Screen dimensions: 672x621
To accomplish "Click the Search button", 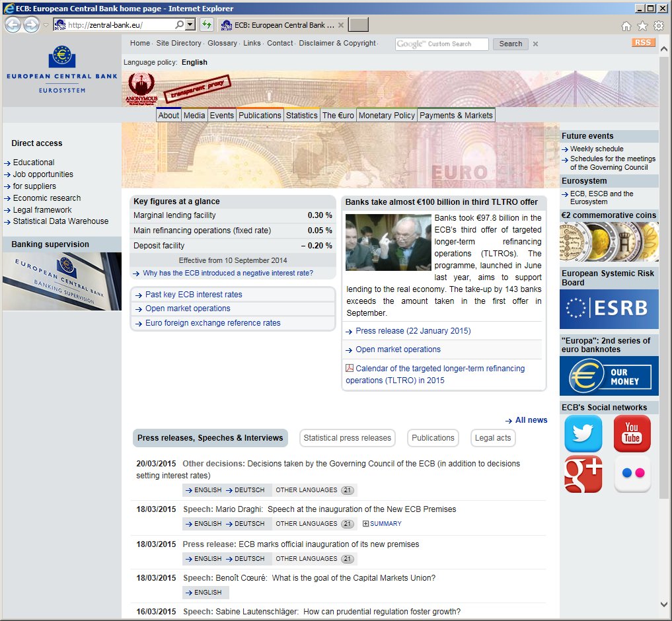I will 510,44.
